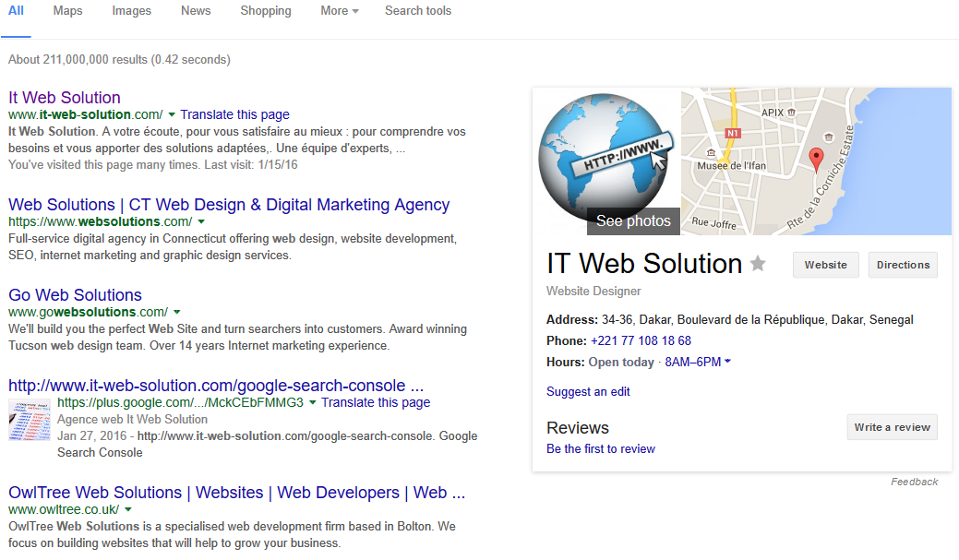Viewport: 959px width, 560px height.
Task: Open Google+ post thumbnail image
Action: [x=30, y=420]
